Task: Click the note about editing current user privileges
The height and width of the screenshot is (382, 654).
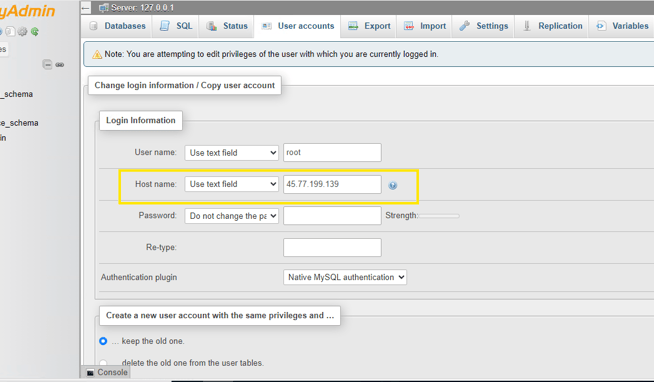Action: click(271, 54)
